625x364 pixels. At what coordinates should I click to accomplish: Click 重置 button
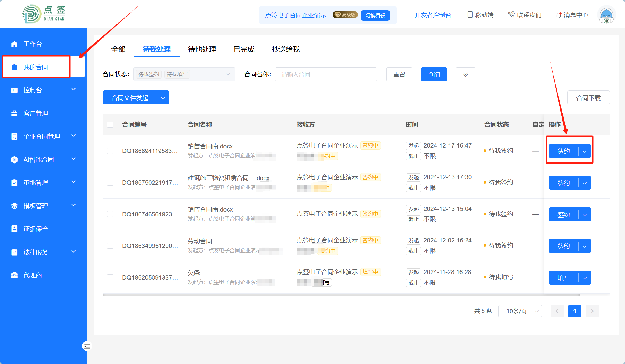(x=399, y=74)
